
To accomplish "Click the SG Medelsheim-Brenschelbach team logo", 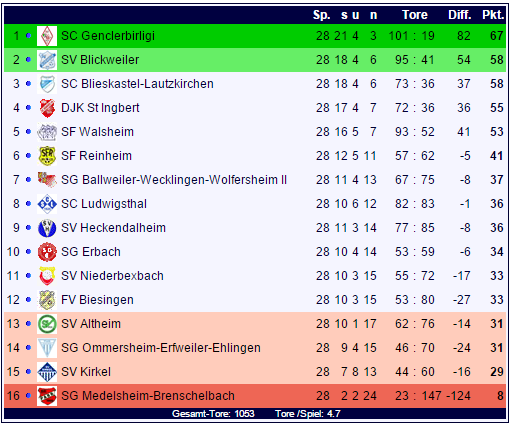I will (47, 396).
